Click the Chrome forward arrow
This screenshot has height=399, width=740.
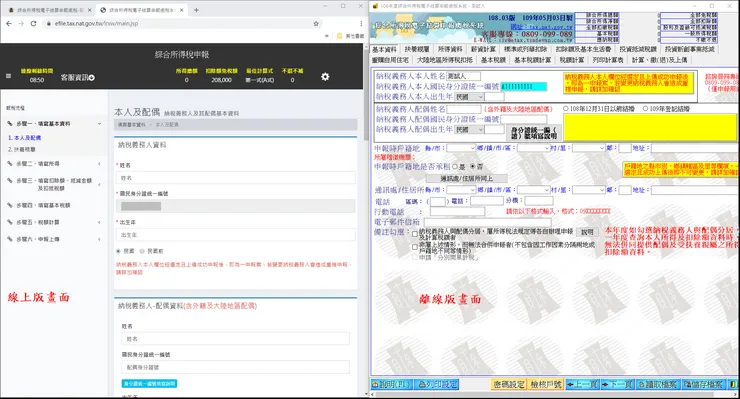[21, 23]
